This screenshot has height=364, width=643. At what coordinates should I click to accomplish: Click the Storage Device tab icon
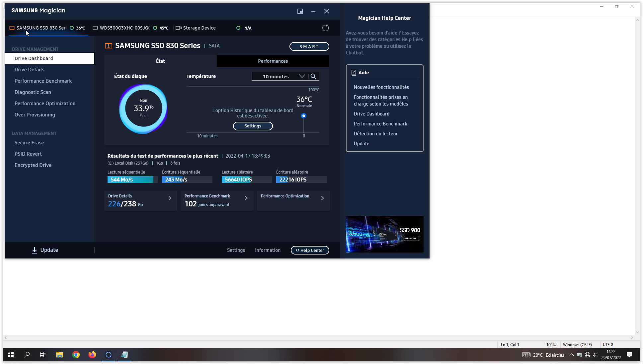pyautogui.click(x=178, y=28)
